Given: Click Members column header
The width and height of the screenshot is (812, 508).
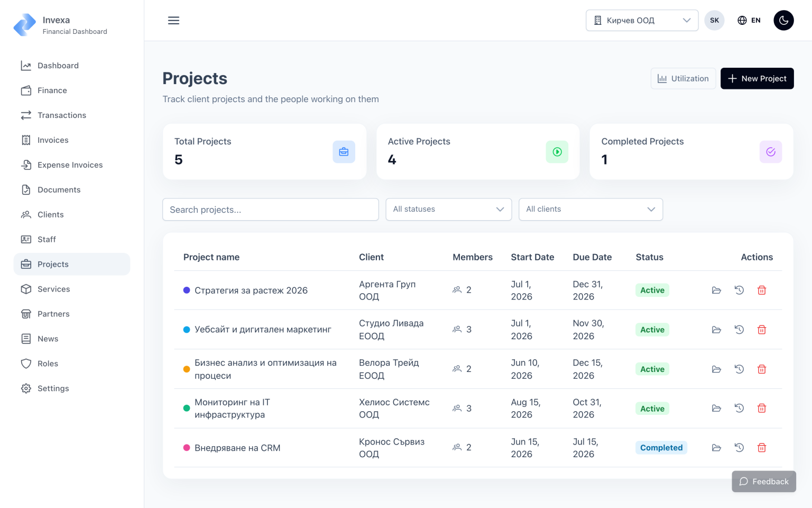Looking at the screenshot, I should (x=473, y=257).
